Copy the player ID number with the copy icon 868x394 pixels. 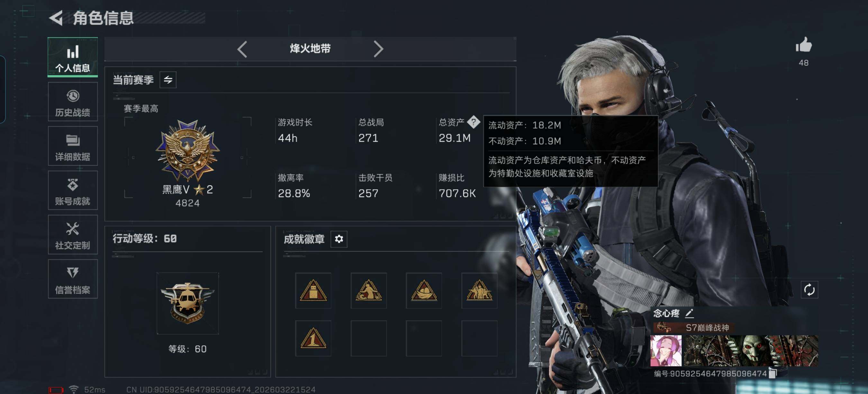tap(773, 373)
